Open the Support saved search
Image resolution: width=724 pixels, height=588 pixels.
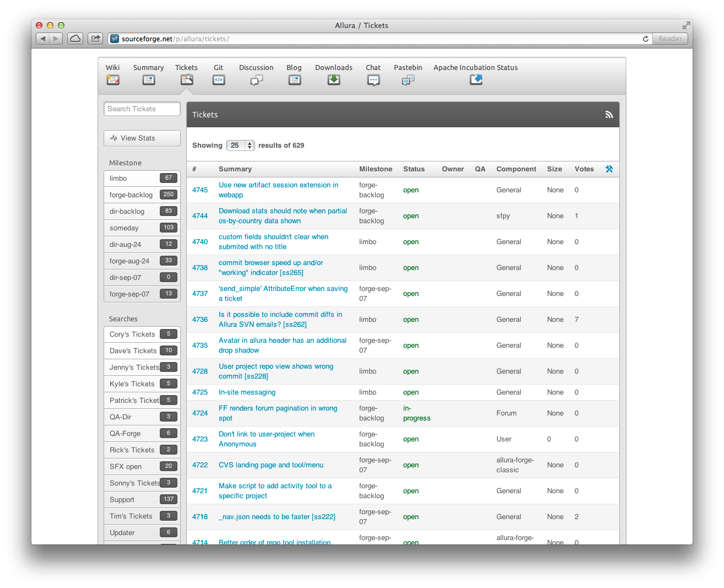(142, 500)
